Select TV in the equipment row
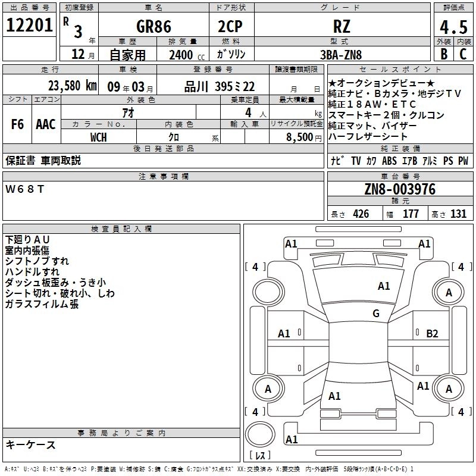The image size is (476, 476). (355, 161)
